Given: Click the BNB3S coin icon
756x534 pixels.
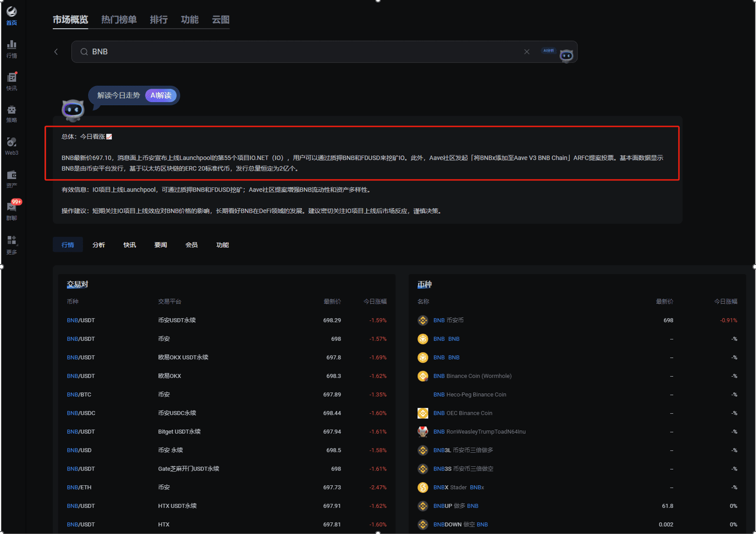Looking at the screenshot, I should pyautogui.click(x=423, y=469).
